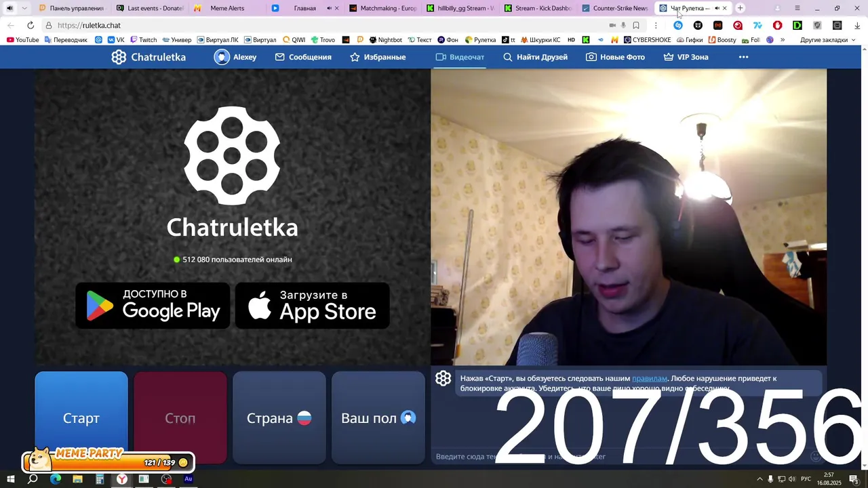868x488 pixels.
Task: Open the Переводчик bookmark
Action: (x=66, y=40)
